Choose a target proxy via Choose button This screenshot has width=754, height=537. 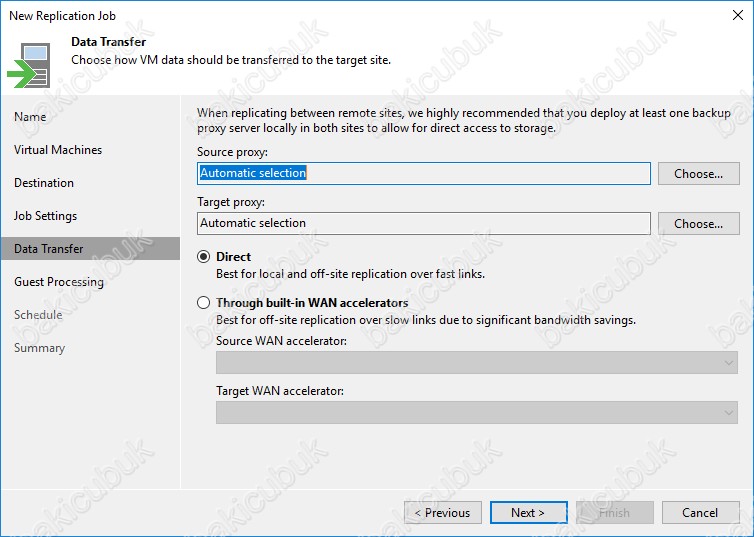pos(698,224)
